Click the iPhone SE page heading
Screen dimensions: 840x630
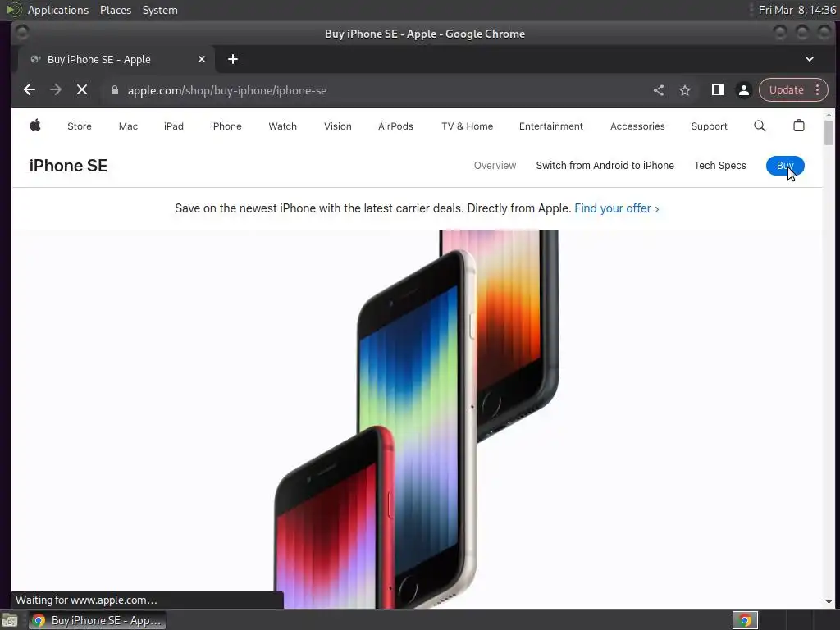tap(68, 166)
